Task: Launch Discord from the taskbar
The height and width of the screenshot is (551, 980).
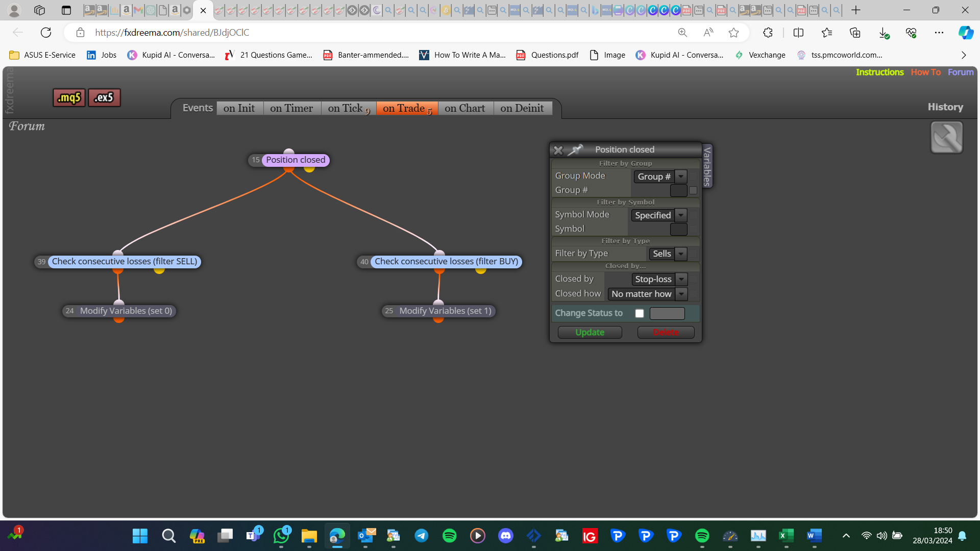Action: 505,535
